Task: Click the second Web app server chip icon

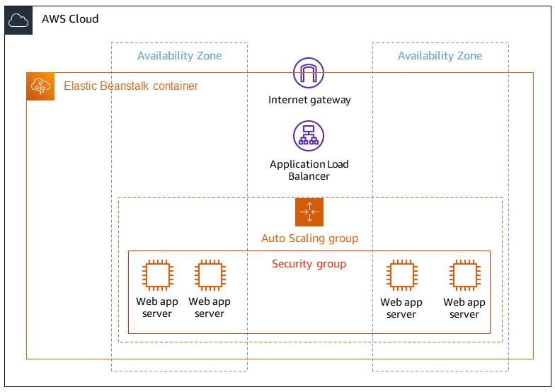Action: 210,275
